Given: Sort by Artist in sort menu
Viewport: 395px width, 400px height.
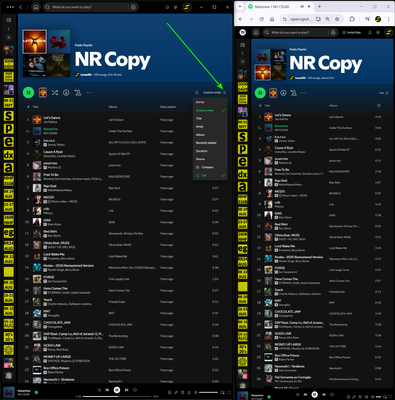Looking at the screenshot, I should coord(210,127).
